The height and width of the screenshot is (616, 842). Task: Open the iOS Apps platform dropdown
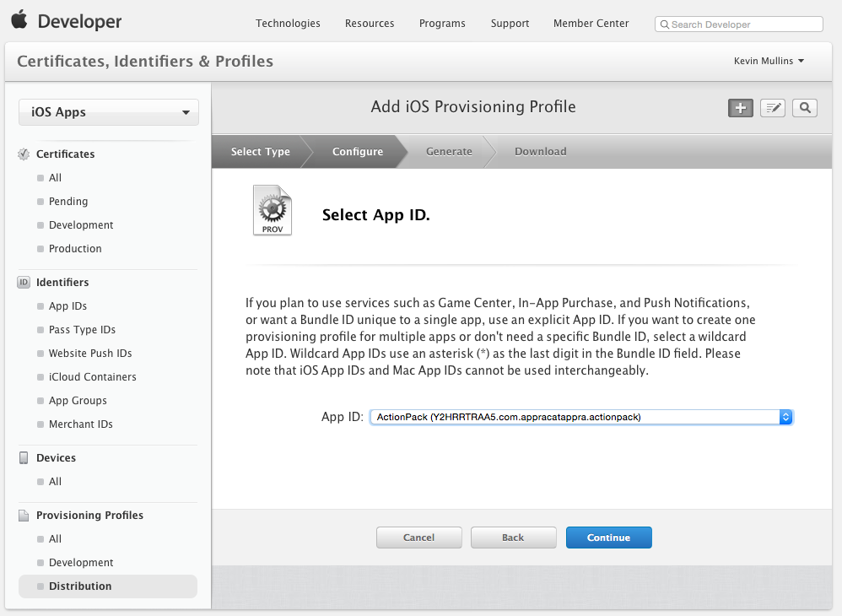[109, 112]
